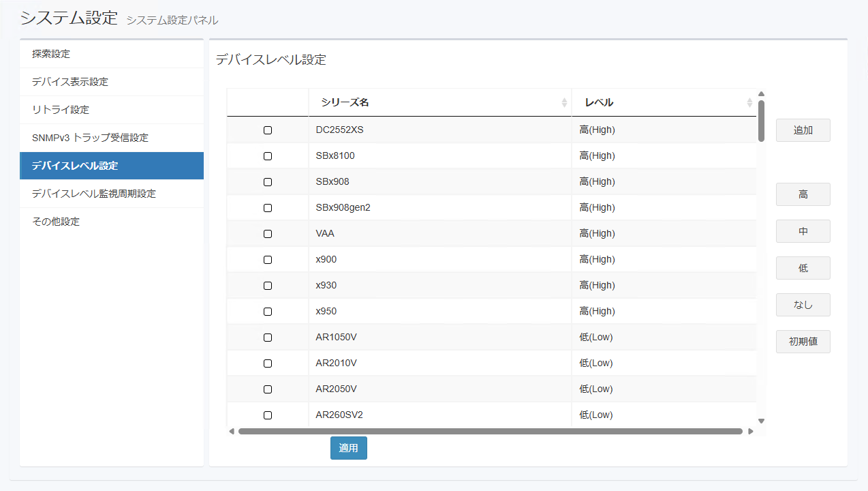Click horizontal scrollbar left arrow
The image size is (868, 491).
(x=232, y=431)
